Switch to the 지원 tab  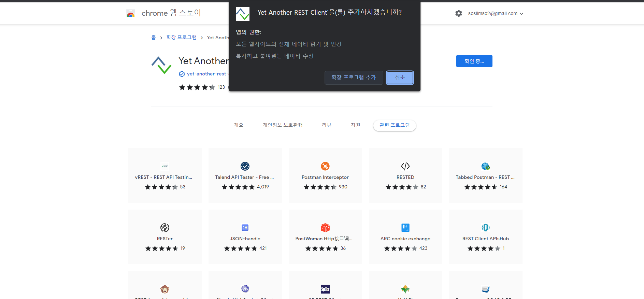(356, 125)
